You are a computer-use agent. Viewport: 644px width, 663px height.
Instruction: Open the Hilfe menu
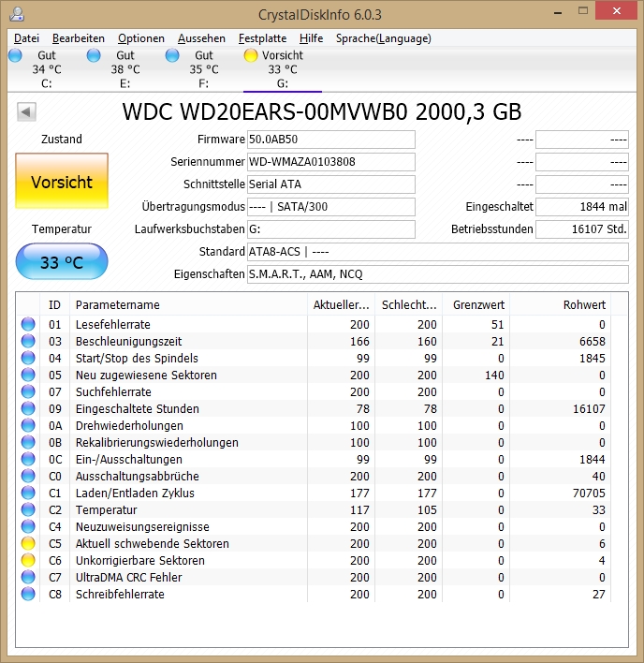pos(312,38)
